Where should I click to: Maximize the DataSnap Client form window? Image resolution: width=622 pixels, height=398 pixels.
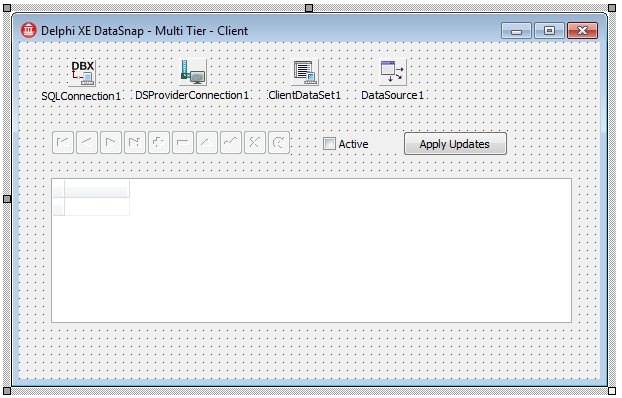coord(549,31)
